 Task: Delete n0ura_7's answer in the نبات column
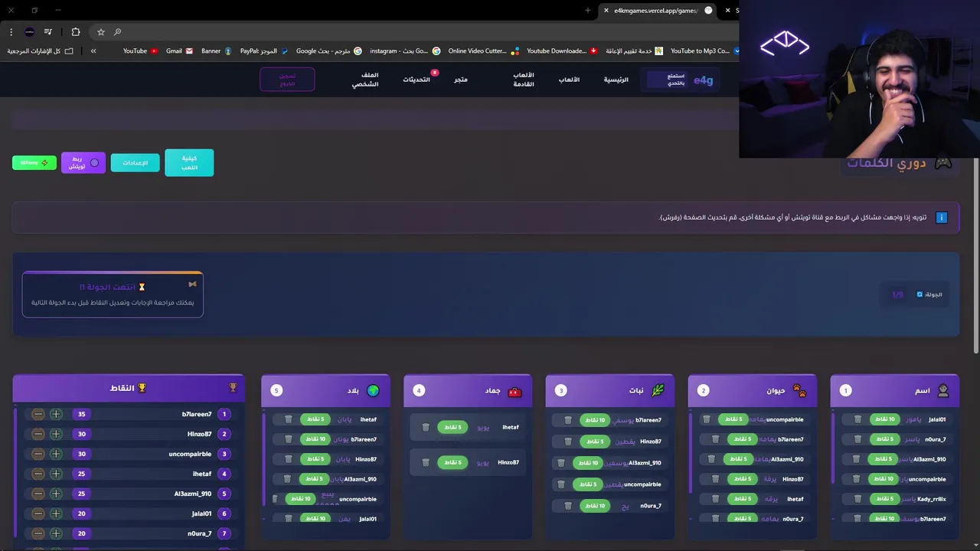pos(568,506)
